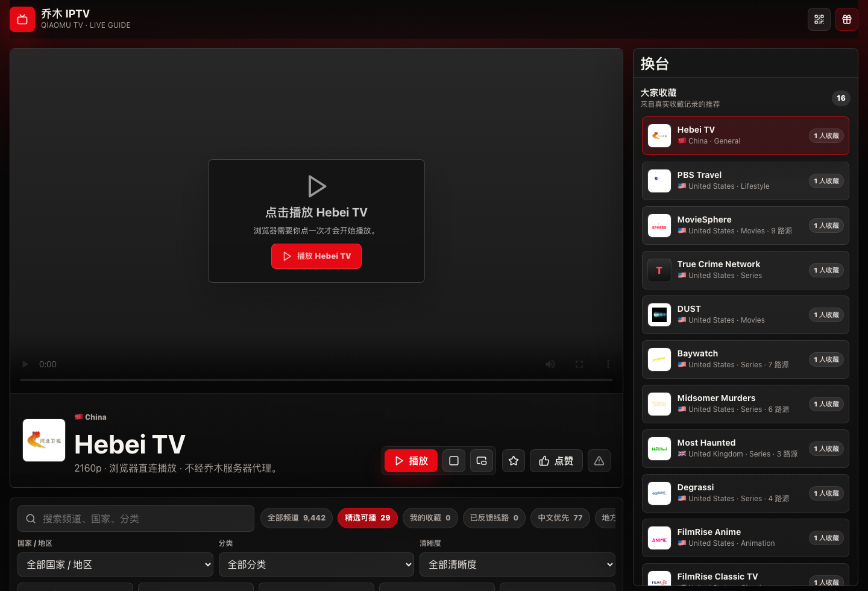Open the 全部分类 dropdown

click(x=316, y=564)
